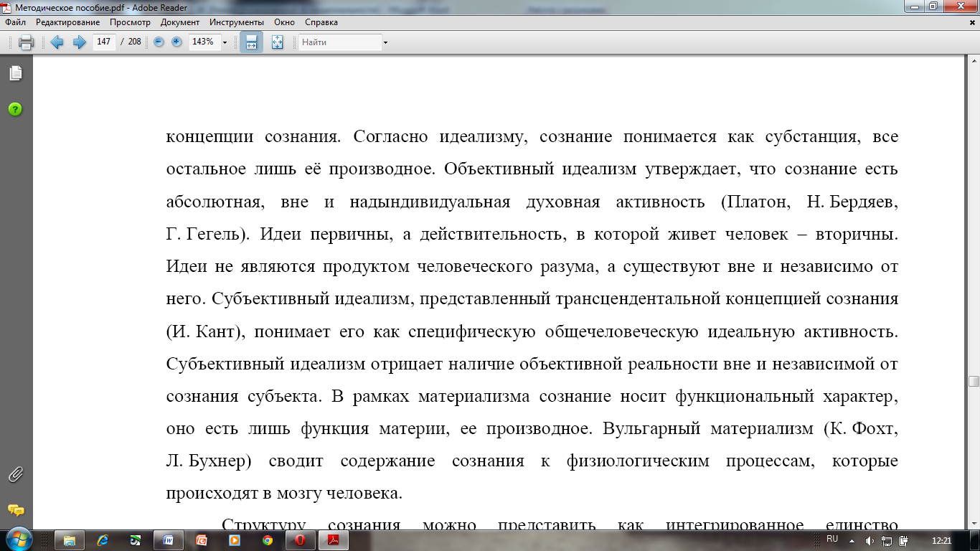Viewport: 980px width, 551px height.
Task: Switch to Opera in taskbar
Action: [x=301, y=540]
